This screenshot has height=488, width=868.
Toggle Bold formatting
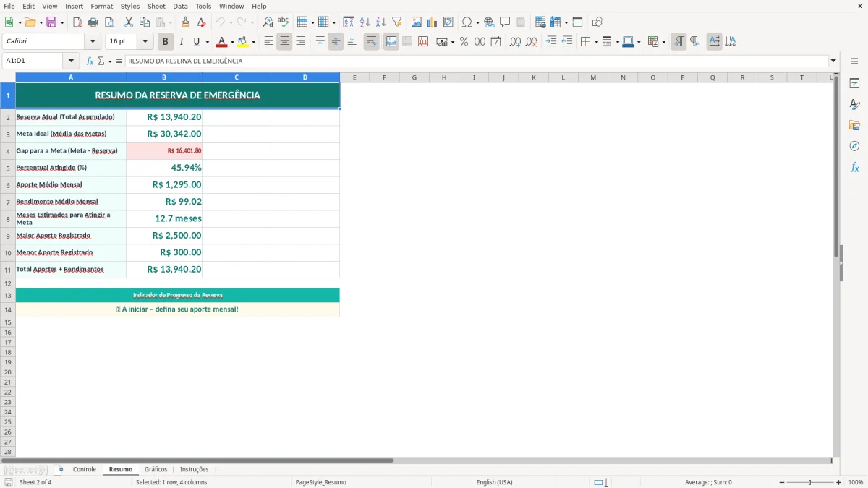(165, 42)
